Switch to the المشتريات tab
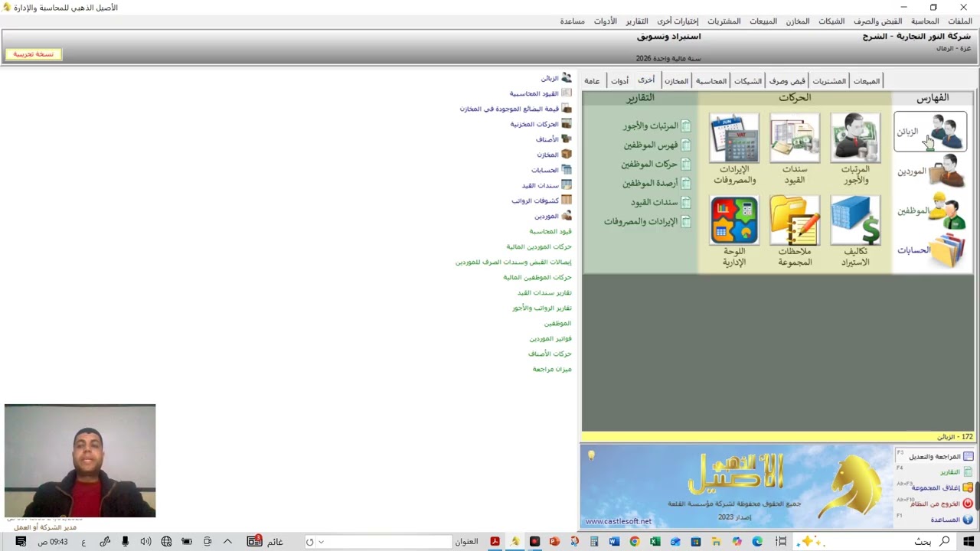The width and height of the screenshot is (980, 551). click(828, 81)
